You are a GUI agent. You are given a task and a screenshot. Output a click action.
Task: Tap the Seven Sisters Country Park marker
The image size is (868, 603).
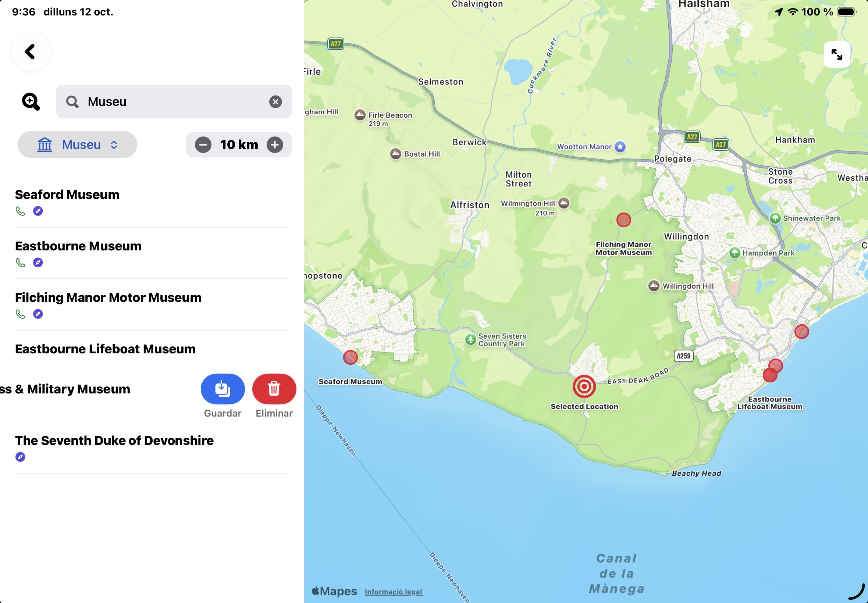(x=470, y=339)
